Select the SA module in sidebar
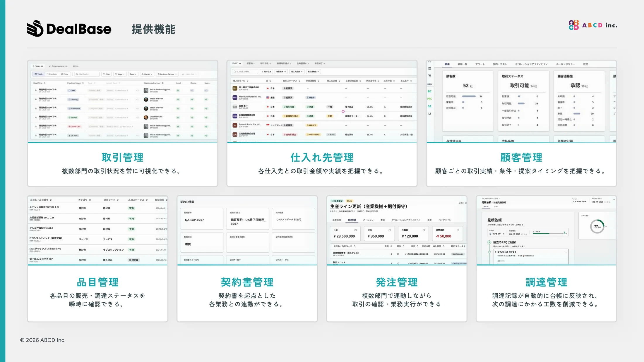 click(x=429, y=106)
